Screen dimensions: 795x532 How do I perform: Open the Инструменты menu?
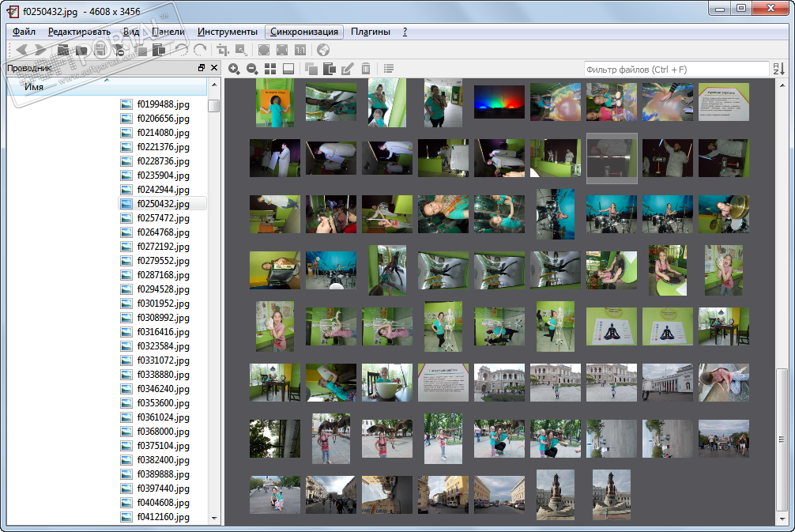click(x=227, y=32)
